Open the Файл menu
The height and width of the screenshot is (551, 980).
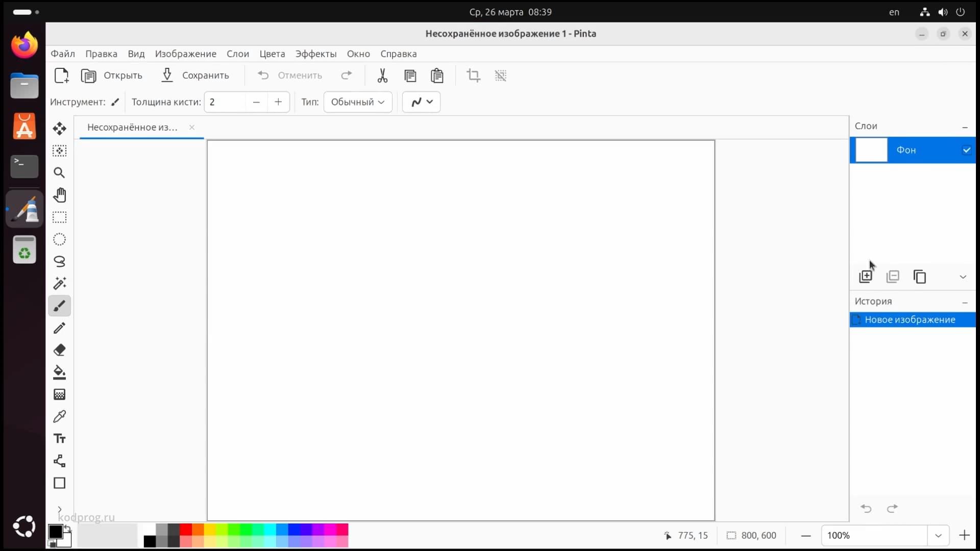coord(63,54)
